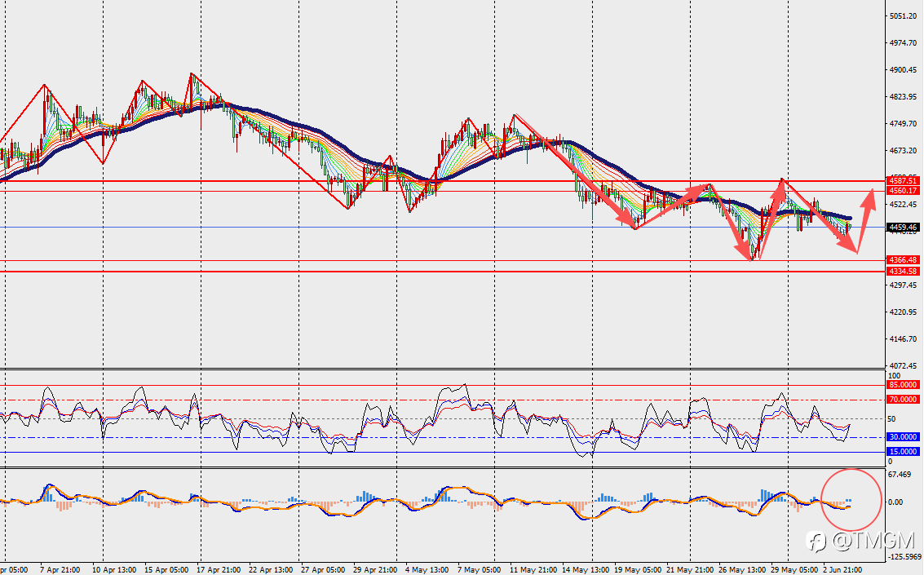Click the 4334.58 support price label
The width and height of the screenshot is (924, 575).
(903, 272)
